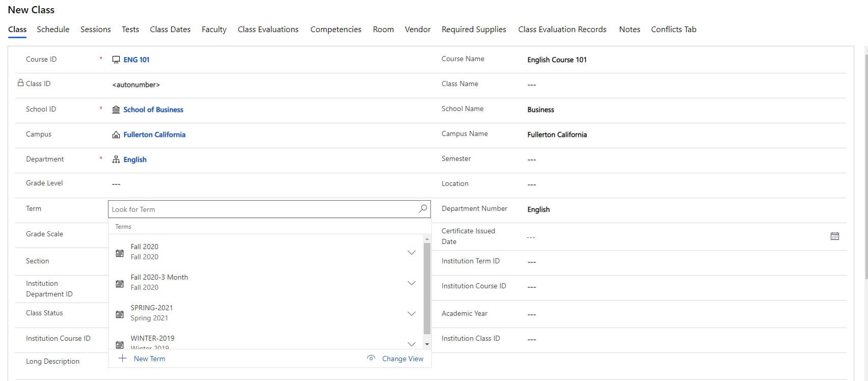Click the campus icon beside Fullerton California

(116, 134)
